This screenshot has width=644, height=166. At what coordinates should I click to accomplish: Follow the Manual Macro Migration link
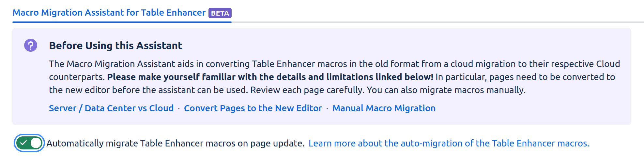pyautogui.click(x=384, y=108)
